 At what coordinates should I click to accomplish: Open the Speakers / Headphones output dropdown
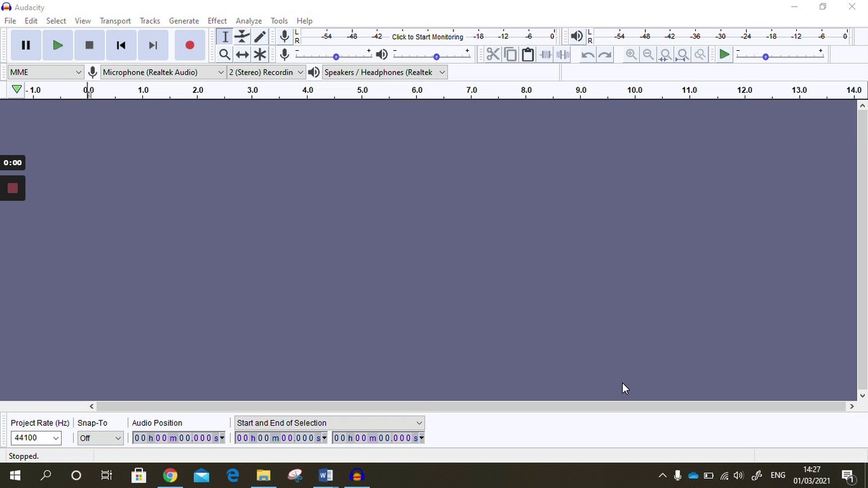(x=385, y=72)
